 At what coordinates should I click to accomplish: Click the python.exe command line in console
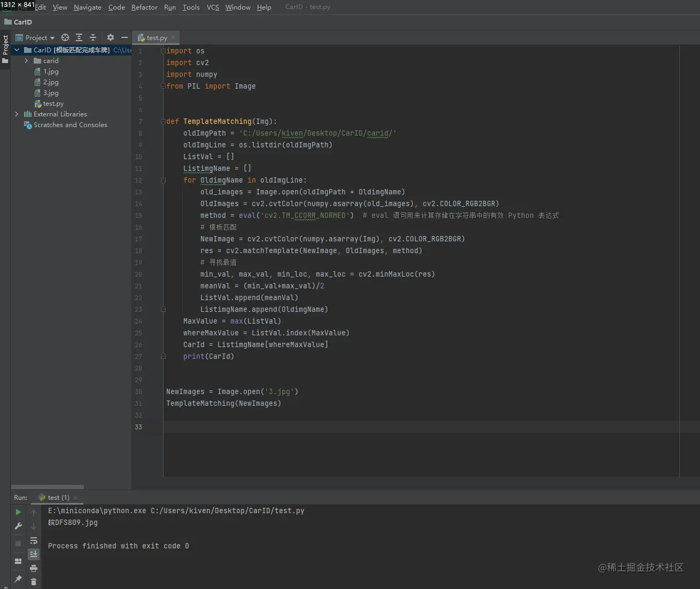point(176,511)
